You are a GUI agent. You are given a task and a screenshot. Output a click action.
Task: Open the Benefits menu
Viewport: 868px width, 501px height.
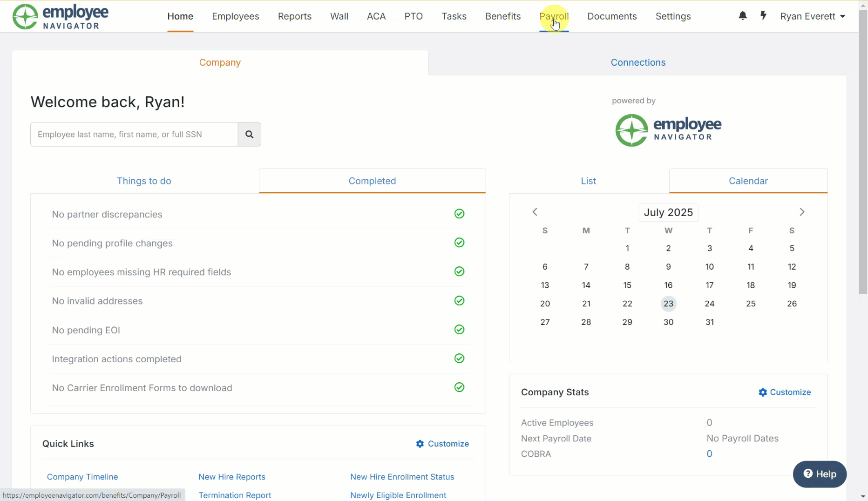(503, 16)
